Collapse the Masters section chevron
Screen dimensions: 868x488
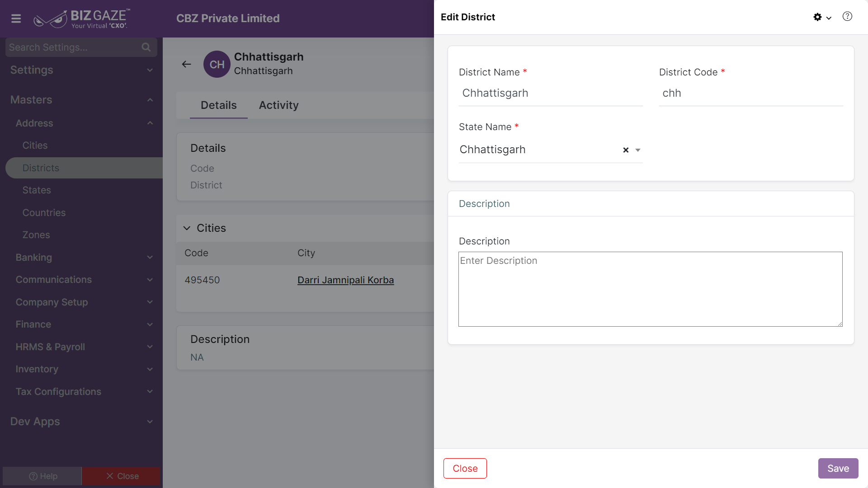[150, 100]
